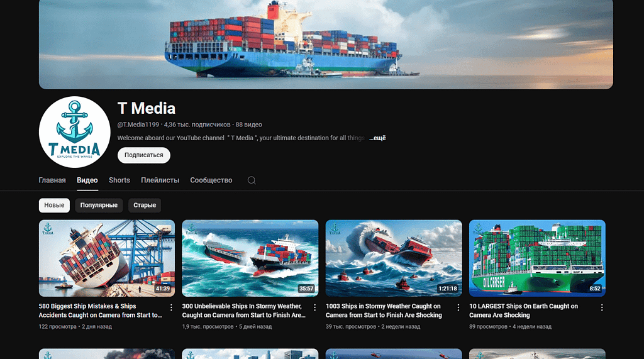Sort videos by Старые chip
Image resolution: width=644 pixels, height=359 pixels.
pos(145,206)
